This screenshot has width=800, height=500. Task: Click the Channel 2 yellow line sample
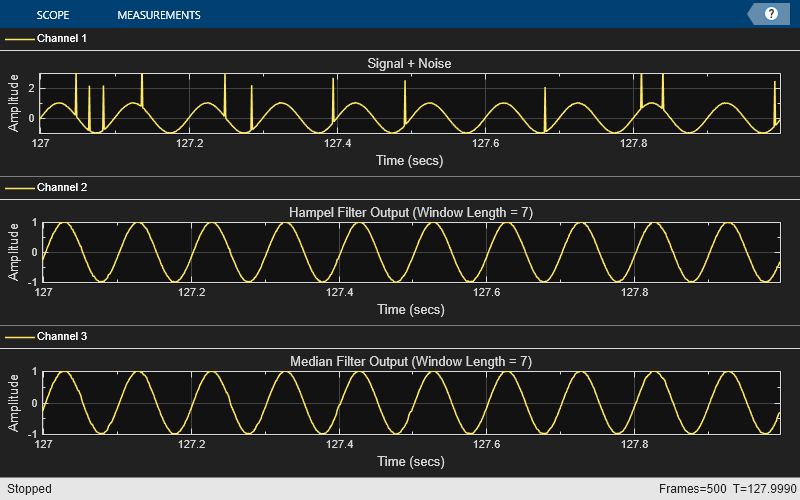20,188
